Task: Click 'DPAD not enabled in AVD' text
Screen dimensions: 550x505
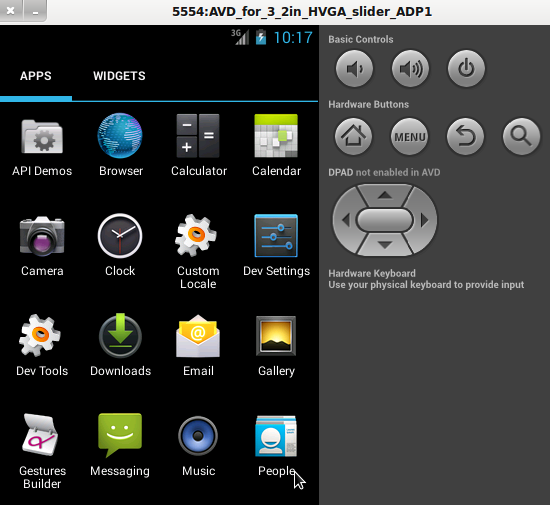Action: (x=384, y=172)
